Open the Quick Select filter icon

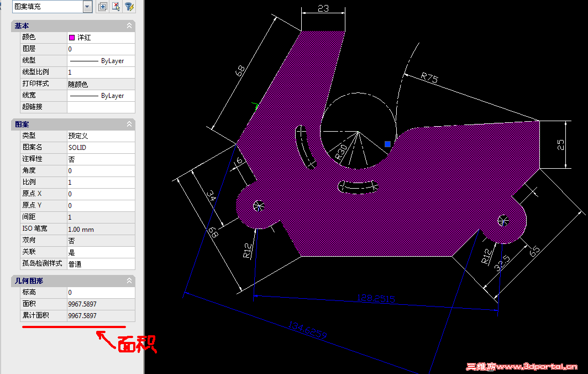click(129, 7)
